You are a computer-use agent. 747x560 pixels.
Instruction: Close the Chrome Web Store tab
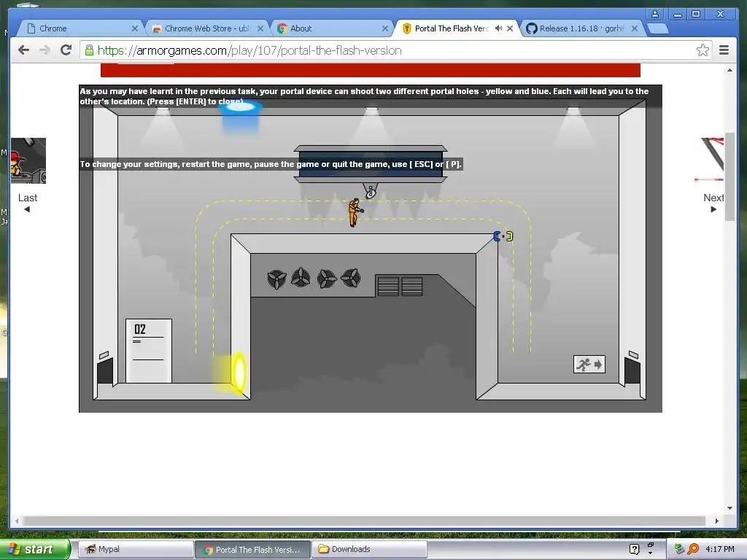coord(260,28)
